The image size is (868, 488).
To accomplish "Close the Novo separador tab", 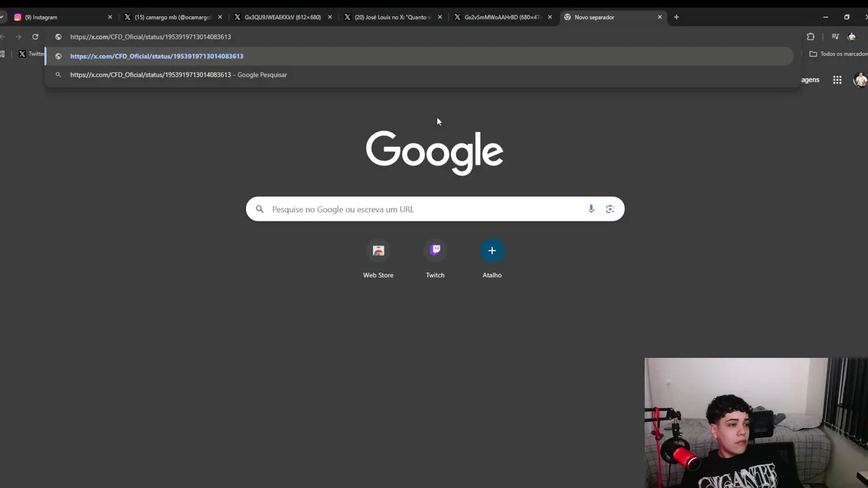I will 659,17.
